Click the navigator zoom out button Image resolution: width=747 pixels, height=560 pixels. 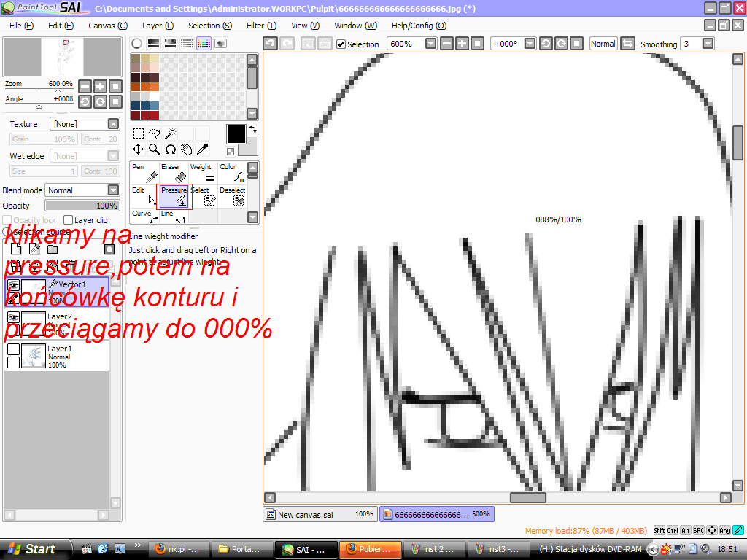click(85, 86)
